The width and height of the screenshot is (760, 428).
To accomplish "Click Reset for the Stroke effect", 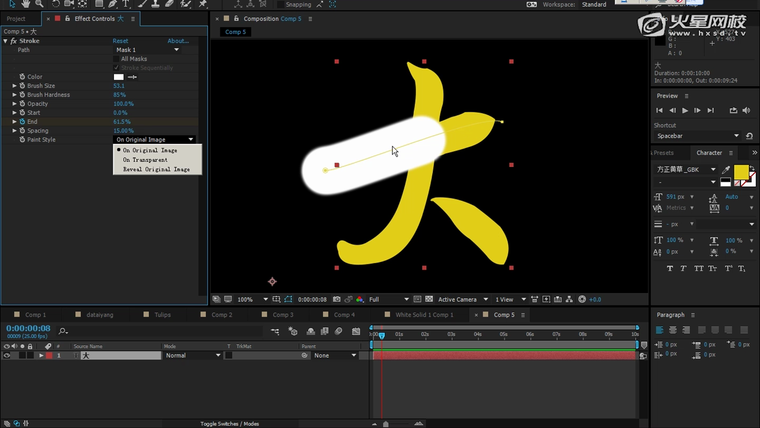I will click(x=120, y=41).
